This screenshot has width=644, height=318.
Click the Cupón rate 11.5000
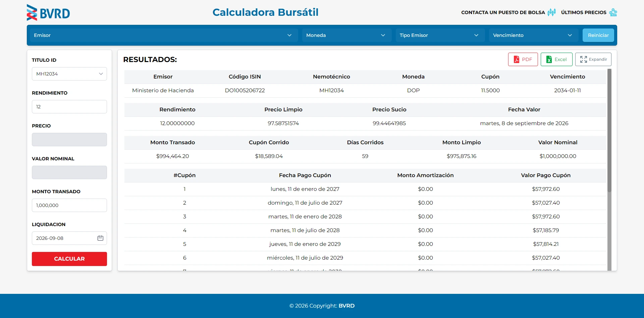click(x=490, y=91)
